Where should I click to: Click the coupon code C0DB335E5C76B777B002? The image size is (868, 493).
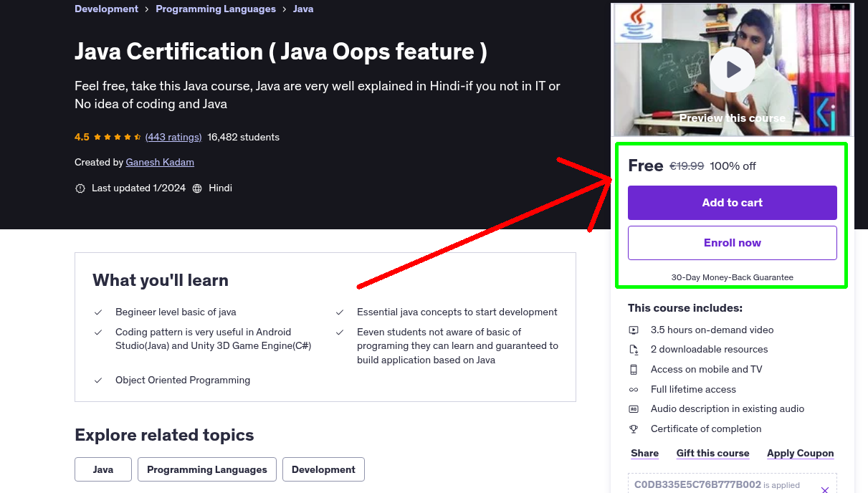click(697, 485)
